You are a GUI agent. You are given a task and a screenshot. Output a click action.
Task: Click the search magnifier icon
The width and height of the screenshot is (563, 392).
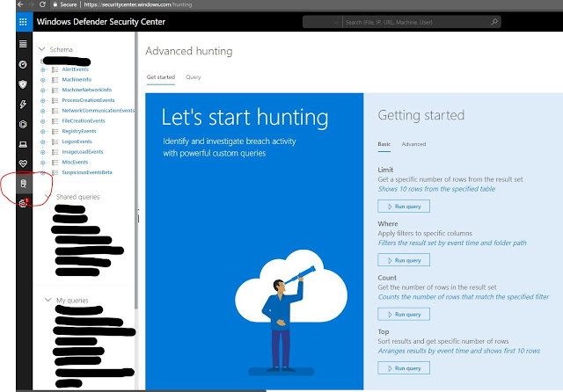tap(494, 22)
